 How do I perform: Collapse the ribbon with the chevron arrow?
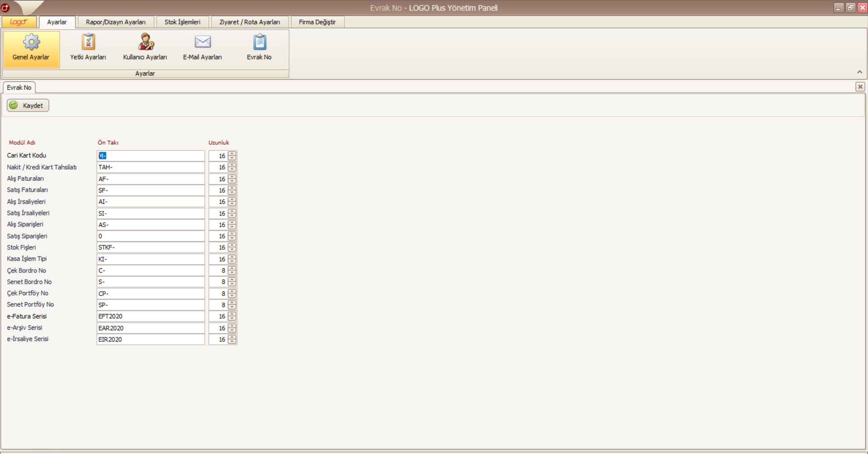point(859,72)
